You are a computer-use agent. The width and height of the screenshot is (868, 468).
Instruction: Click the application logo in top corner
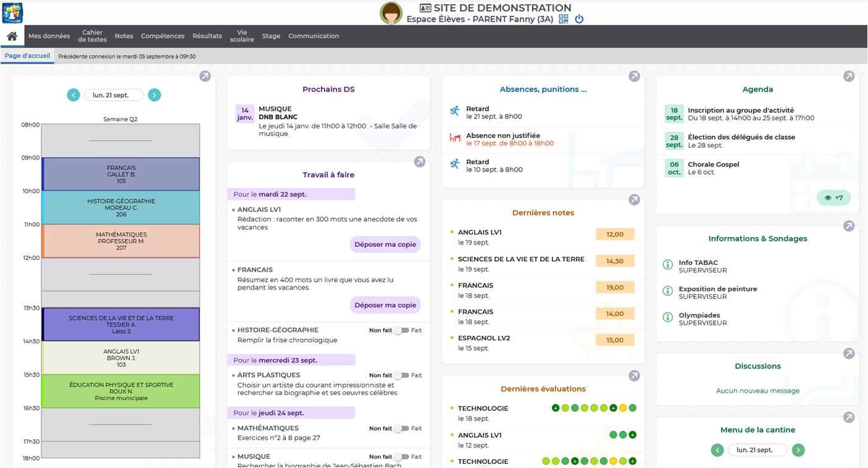coord(12,12)
